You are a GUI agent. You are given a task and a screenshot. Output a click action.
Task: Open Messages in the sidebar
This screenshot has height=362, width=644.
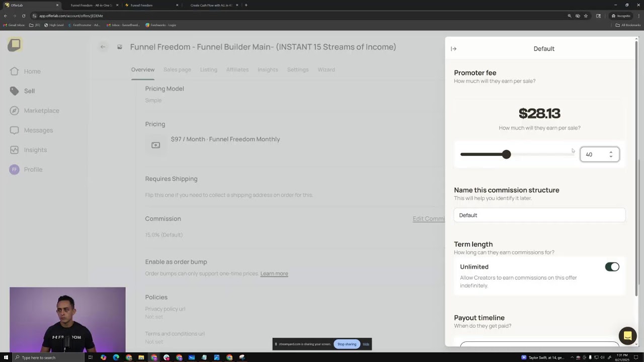[x=31, y=130]
